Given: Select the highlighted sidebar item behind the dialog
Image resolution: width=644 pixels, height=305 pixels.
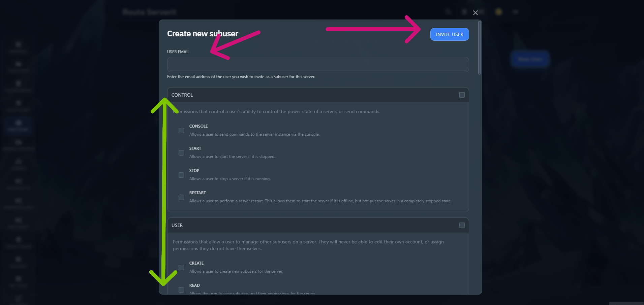Looking at the screenshot, I should pos(19,125).
